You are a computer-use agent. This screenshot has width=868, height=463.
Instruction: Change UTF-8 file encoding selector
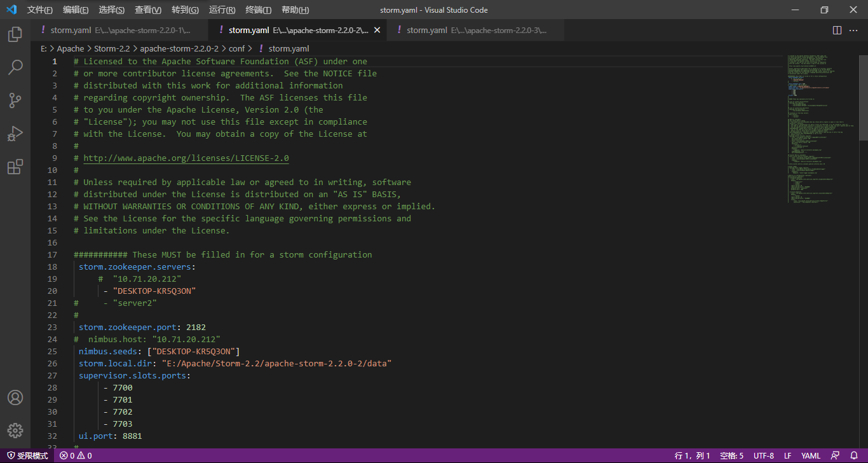pyautogui.click(x=763, y=455)
